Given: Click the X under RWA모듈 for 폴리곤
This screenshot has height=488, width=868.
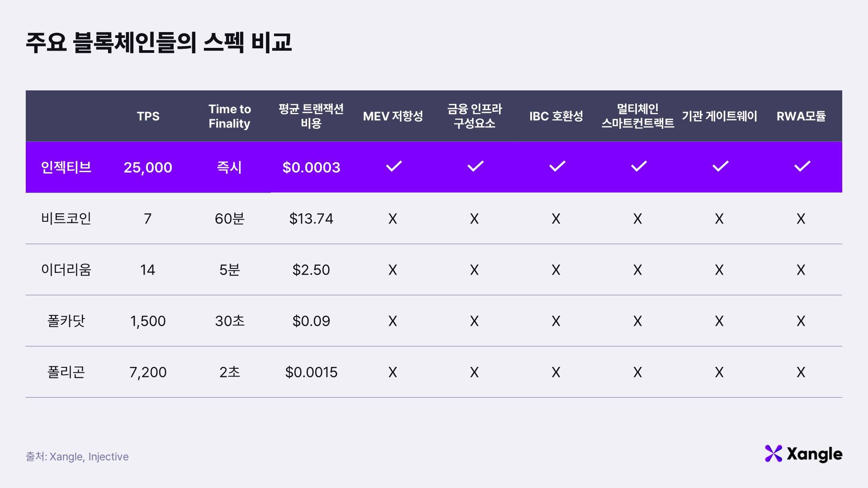Looking at the screenshot, I should coord(801,372).
